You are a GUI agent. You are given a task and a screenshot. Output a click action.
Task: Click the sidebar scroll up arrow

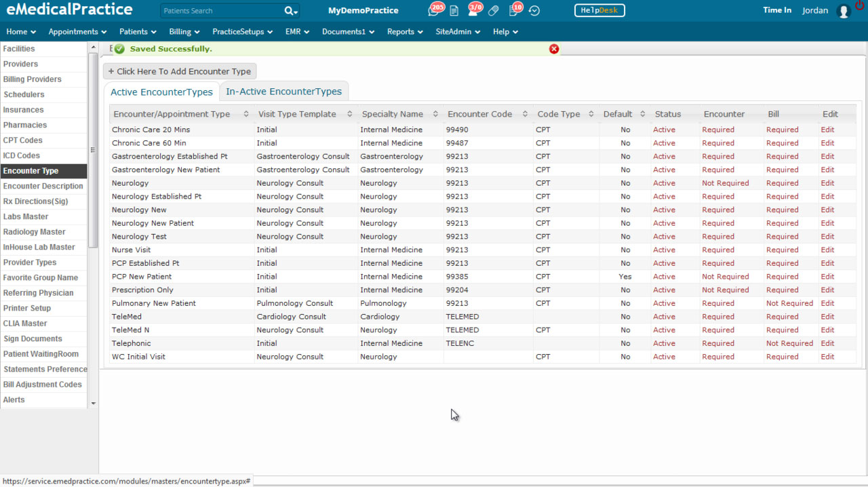[x=93, y=47]
